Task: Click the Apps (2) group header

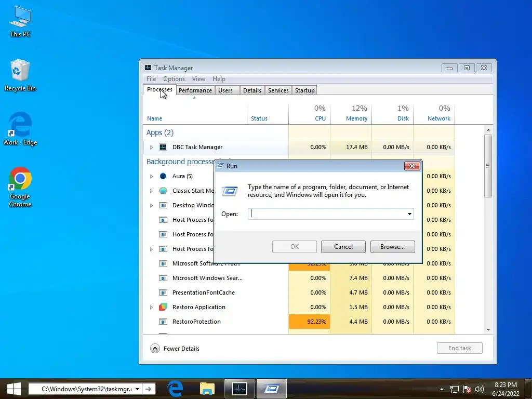Action: [160, 132]
